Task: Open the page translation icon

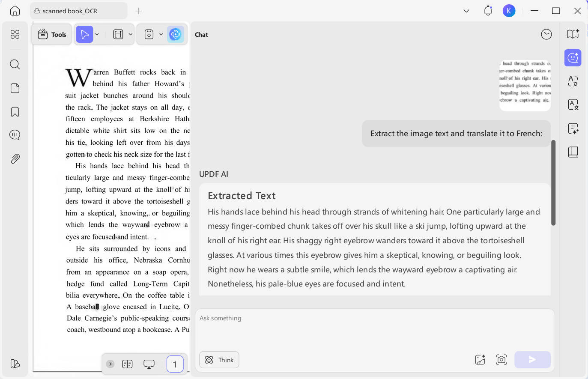Action: pyautogui.click(x=573, y=104)
